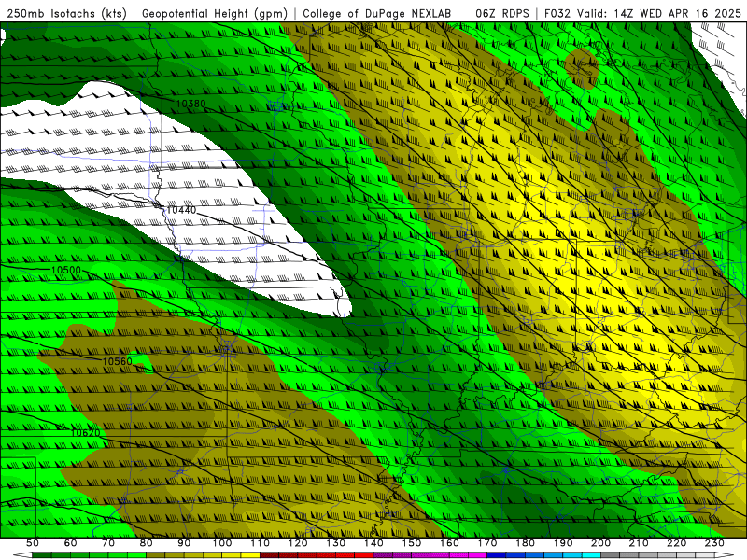The width and height of the screenshot is (747, 560).
Task: Click the 90 value on the color scale
Action: [x=184, y=543]
